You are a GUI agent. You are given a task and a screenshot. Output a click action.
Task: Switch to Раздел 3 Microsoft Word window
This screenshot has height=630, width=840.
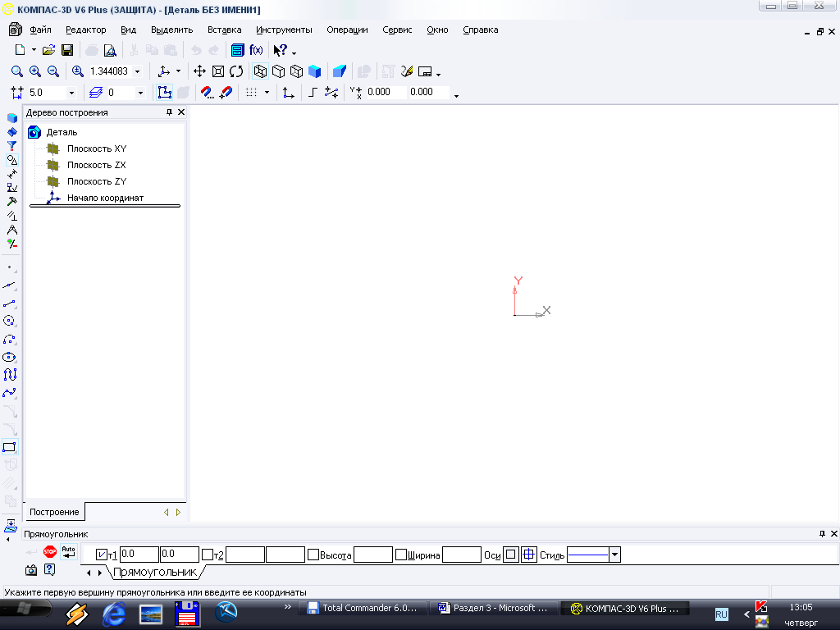(493, 608)
